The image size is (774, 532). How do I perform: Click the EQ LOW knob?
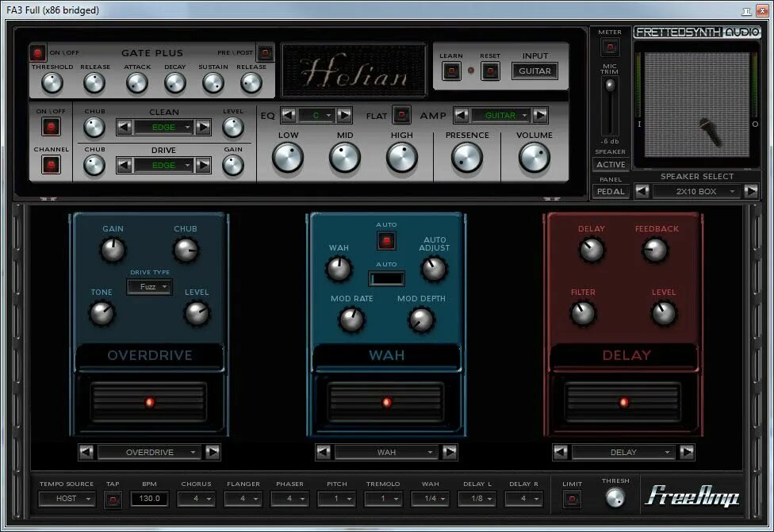(288, 158)
